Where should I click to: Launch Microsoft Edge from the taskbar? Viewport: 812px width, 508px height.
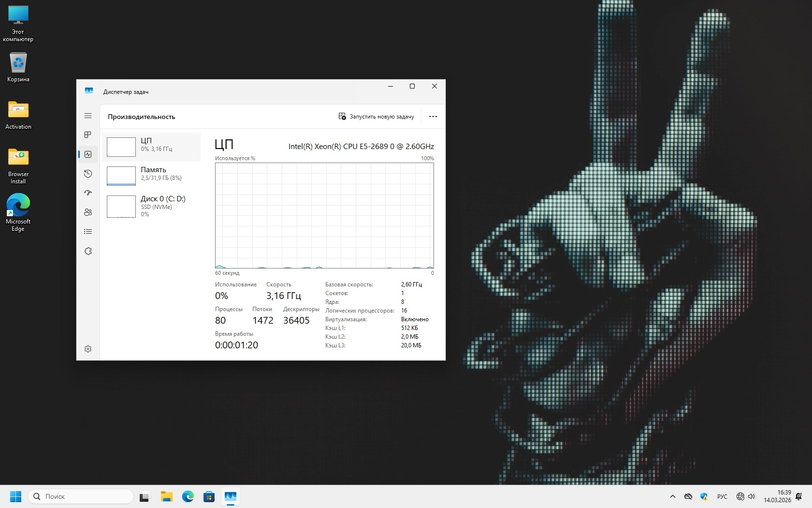click(188, 496)
